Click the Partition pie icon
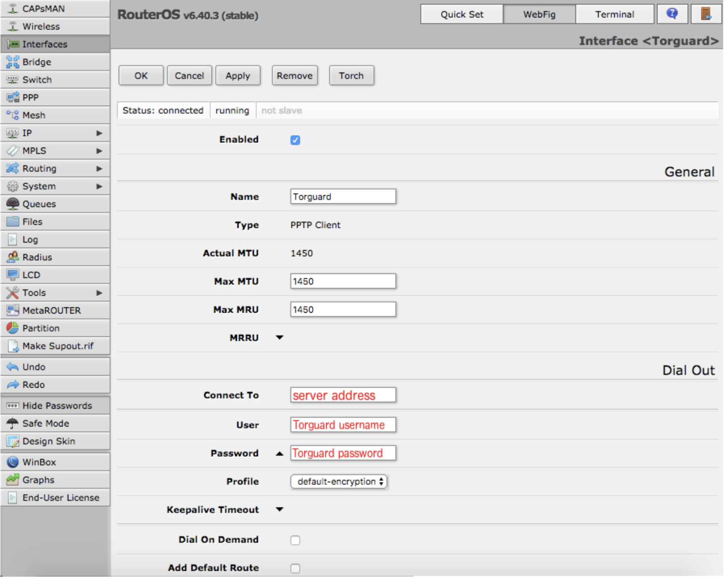This screenshot has height=579, width=728. coord(13,328)
